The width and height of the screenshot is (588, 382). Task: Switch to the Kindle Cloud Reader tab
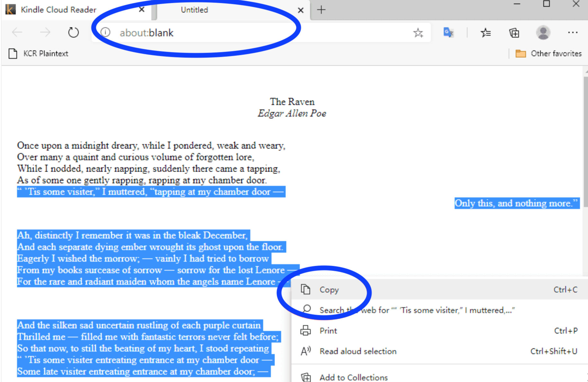77,10
